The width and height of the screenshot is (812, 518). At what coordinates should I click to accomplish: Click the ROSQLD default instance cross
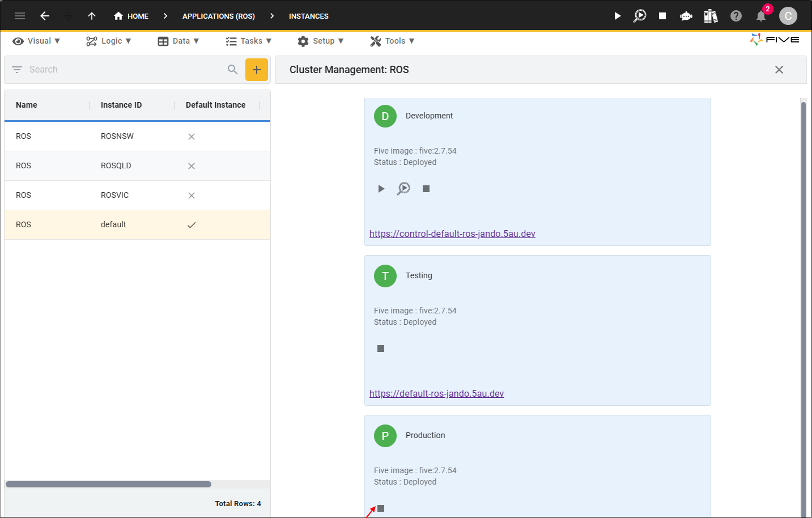click(x=192, y=166)
